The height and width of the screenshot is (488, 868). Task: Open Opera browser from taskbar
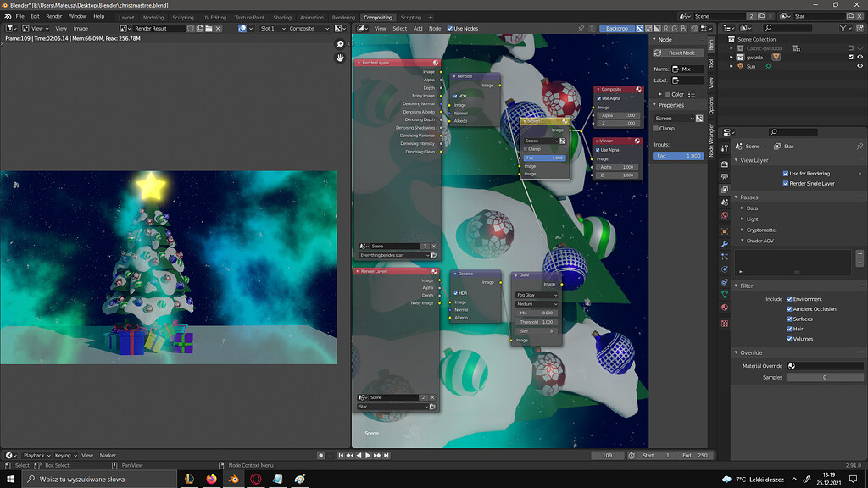[x=256, y=480]
